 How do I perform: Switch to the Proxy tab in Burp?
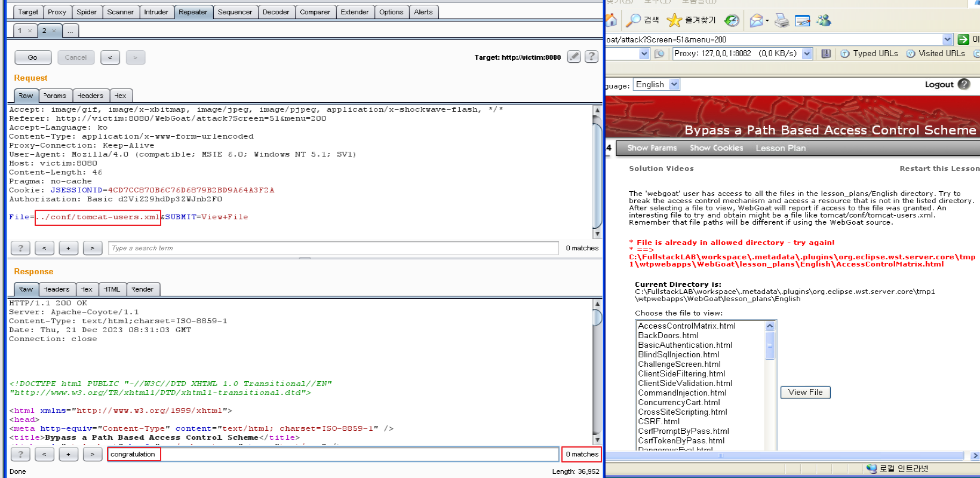[x=57, y=12]
